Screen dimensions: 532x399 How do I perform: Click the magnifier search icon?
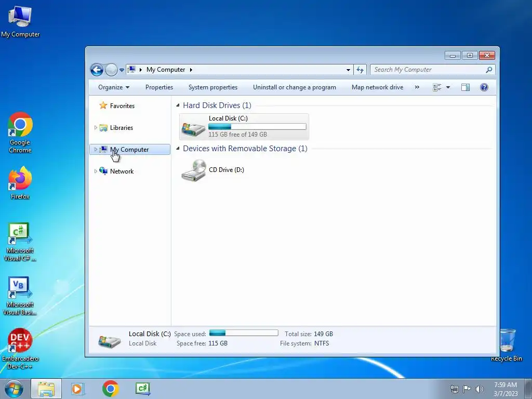[x=489, y=70]
